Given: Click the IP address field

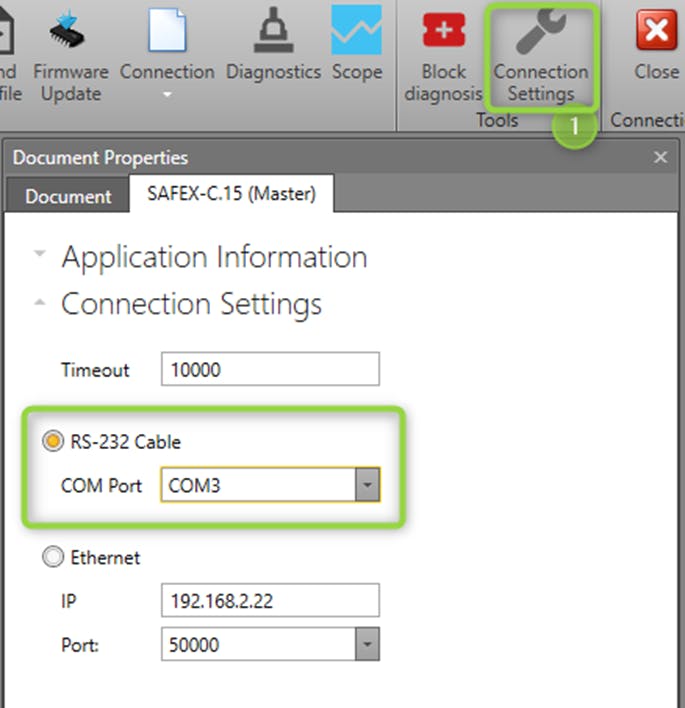Looking at the screenshot, I should 270,600.
